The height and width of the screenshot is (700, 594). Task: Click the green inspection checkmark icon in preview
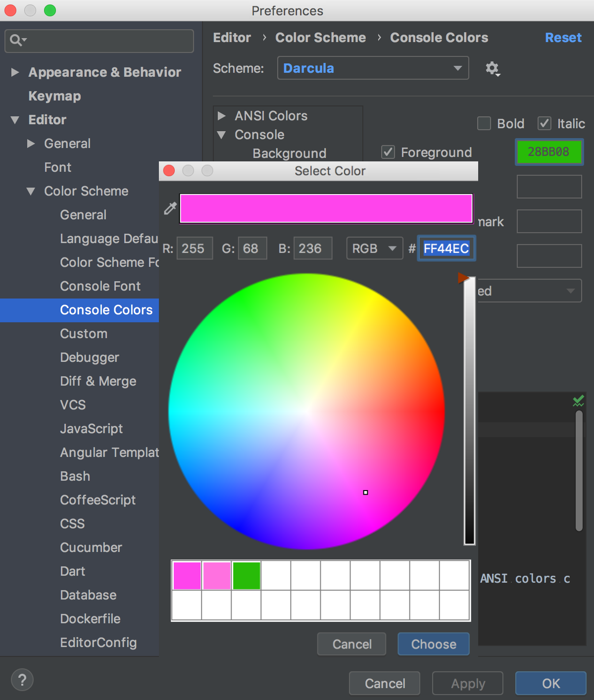(578, 401)
